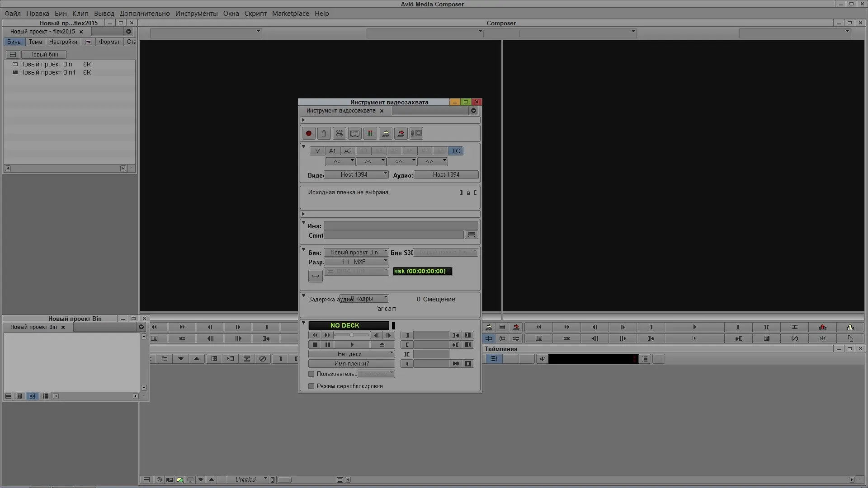Open the audio meter tool icon
This screenshot has height=488, width=868.
(370, 133)
